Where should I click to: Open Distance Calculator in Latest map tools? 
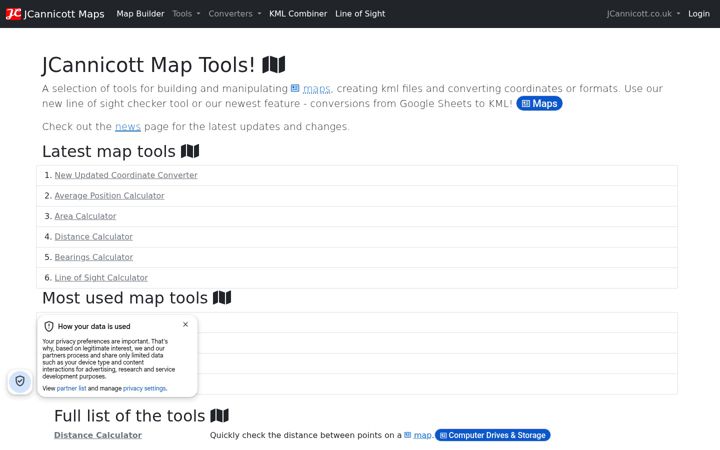(x=94, y=236)
